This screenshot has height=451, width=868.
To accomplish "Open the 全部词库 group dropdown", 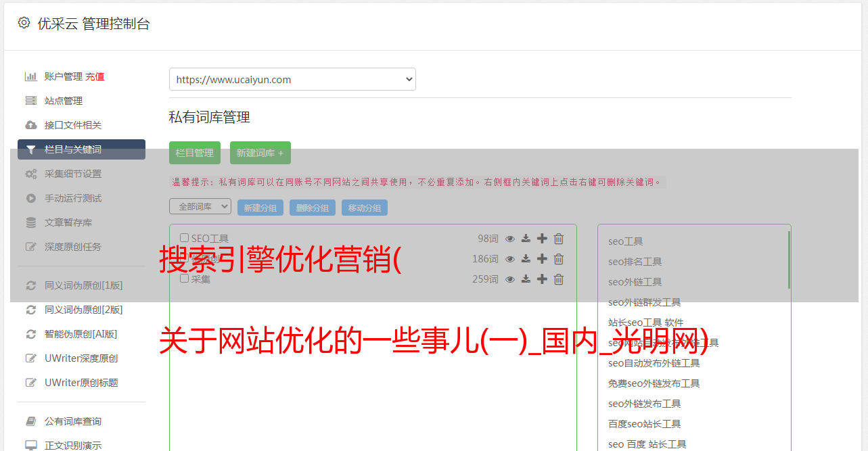I will coord(200,206).
